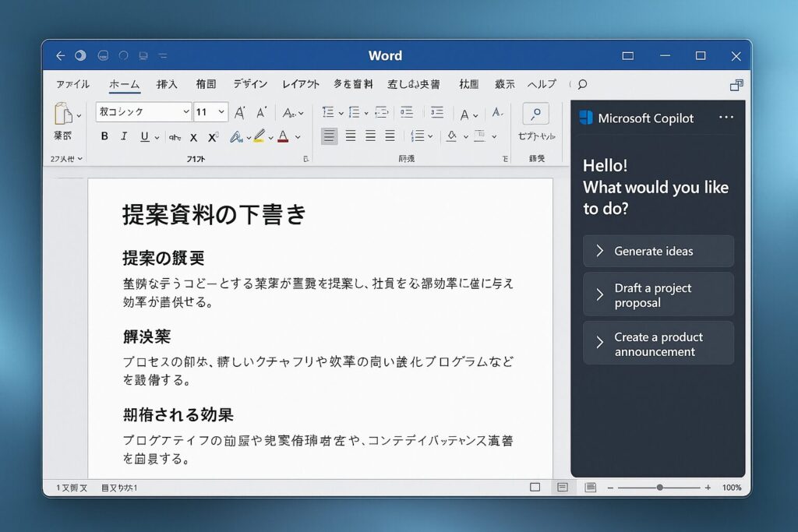The image size is (798, 532).
Task: Expand the underline style arrow
Action: click(x=157, y=137)
